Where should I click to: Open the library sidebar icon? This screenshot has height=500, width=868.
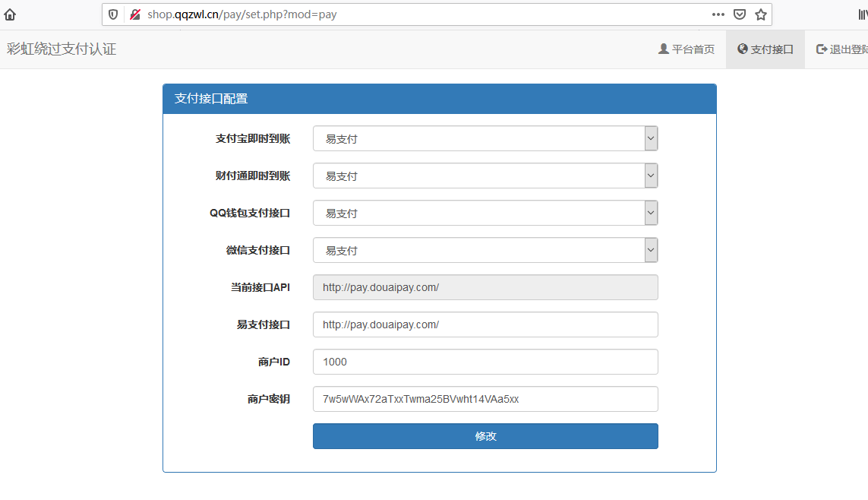point(863,14)
